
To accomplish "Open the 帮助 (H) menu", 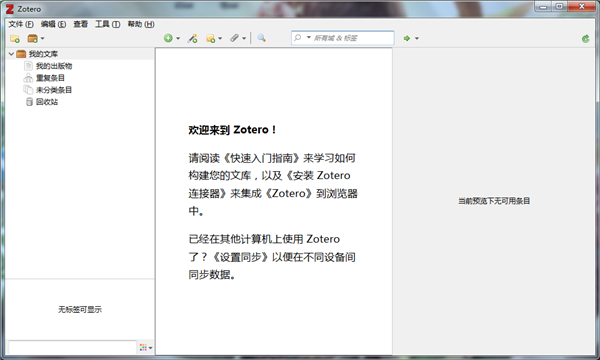I will point(141,24).
